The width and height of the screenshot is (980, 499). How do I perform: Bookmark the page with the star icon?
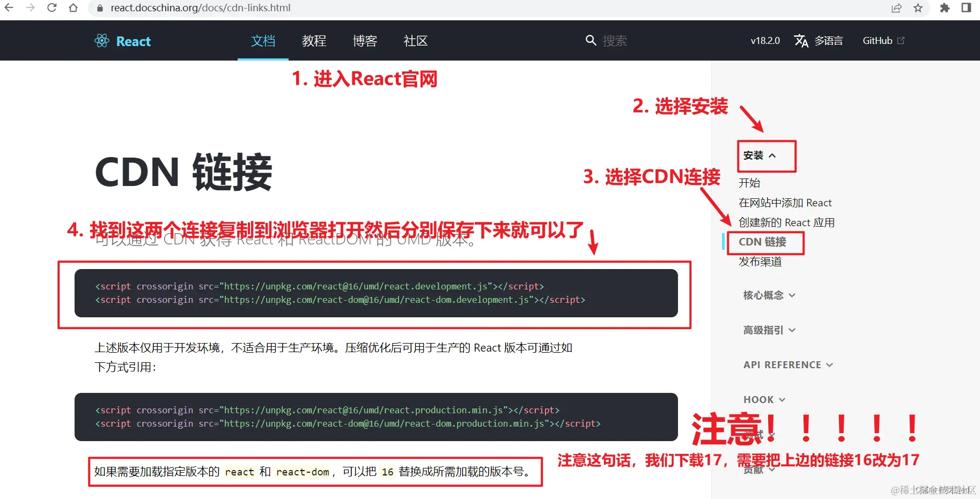[918, 8]
